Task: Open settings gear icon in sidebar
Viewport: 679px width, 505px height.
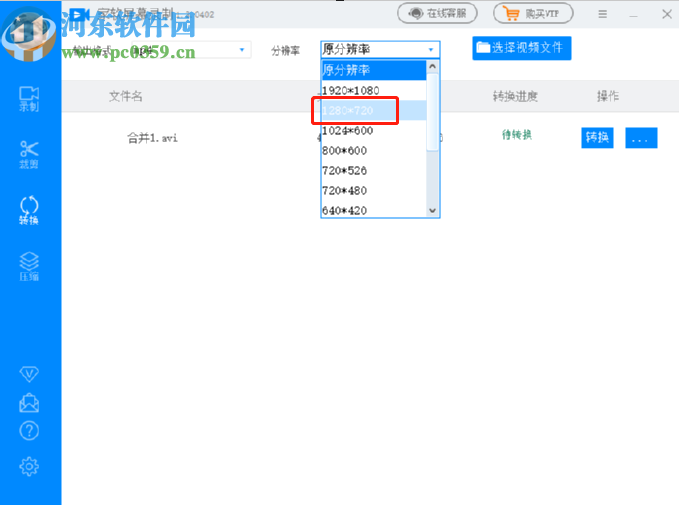Action: click(29, 466)
